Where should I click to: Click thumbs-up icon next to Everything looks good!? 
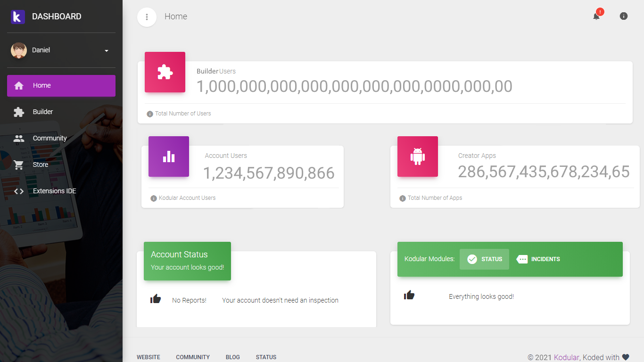coord(409,295)
